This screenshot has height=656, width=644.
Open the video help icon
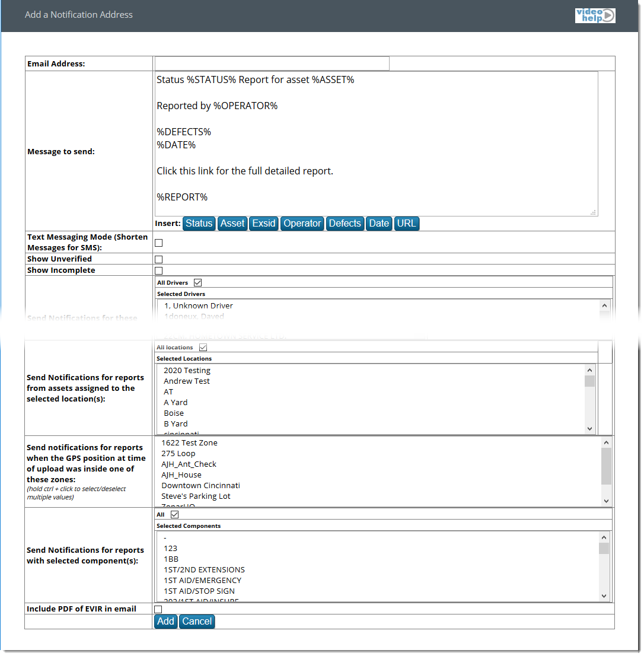(595, 15)
